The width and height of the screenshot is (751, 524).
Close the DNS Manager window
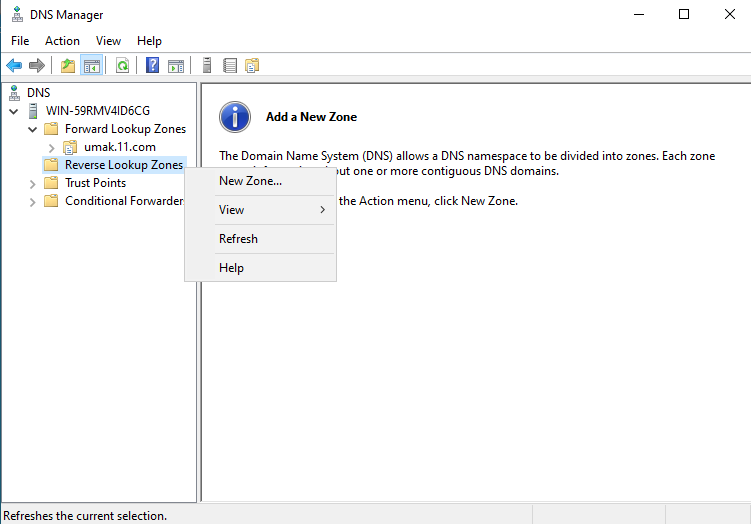tap(729, 14)
